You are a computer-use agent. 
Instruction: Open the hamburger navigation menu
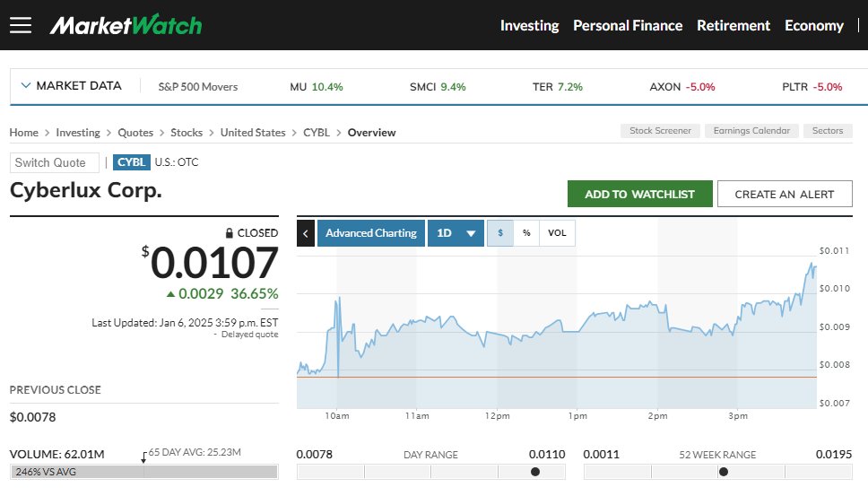(21, 25)
